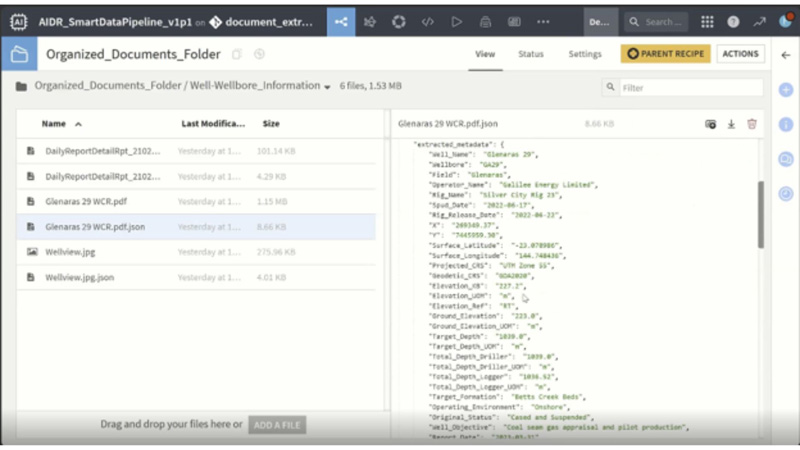Open the Jobs arrow-grid icon in top bar
The height and width of the screenshot is (450, 800).
tap(370, 22)
